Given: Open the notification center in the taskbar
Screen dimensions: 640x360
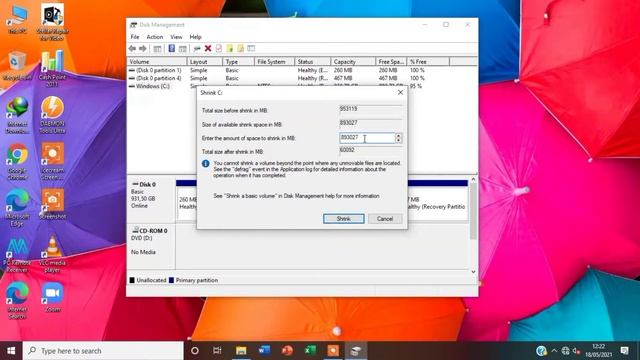Looking at the screenshot, I should coord(624,351).
